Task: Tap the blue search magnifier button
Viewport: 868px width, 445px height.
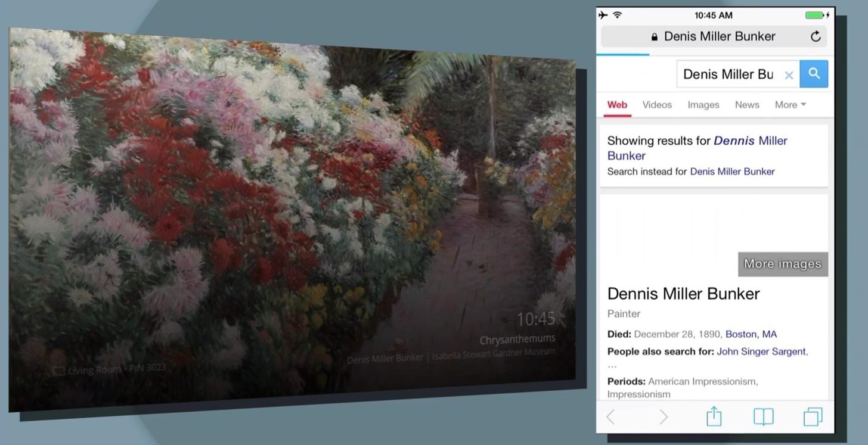Action: (814, 74)
